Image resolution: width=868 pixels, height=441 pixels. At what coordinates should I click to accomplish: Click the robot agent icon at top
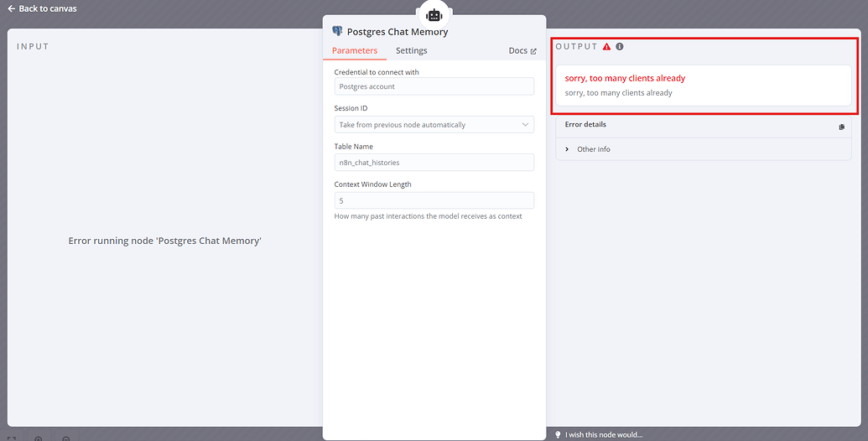434,15
